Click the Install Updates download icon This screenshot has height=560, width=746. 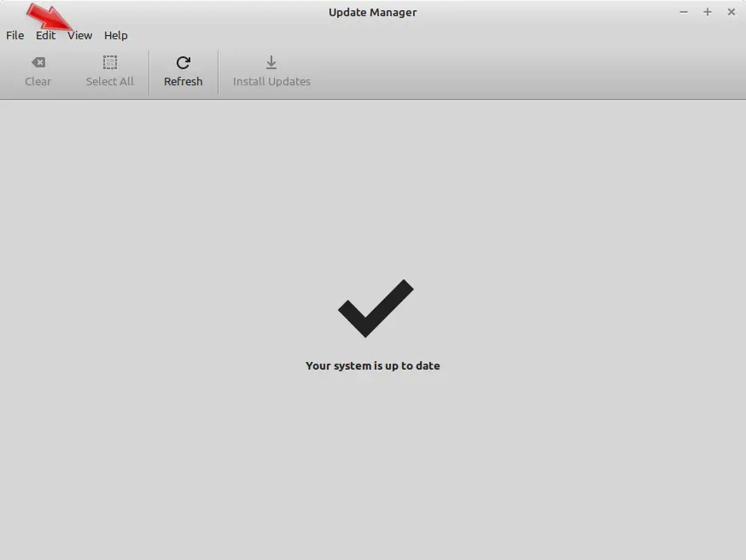tap(271, 62)
